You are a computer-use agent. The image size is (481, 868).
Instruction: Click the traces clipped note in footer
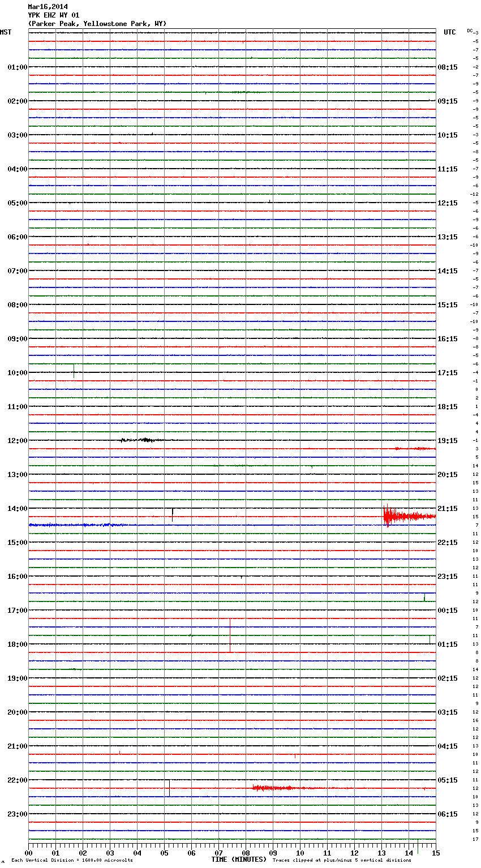pos(342,861)
